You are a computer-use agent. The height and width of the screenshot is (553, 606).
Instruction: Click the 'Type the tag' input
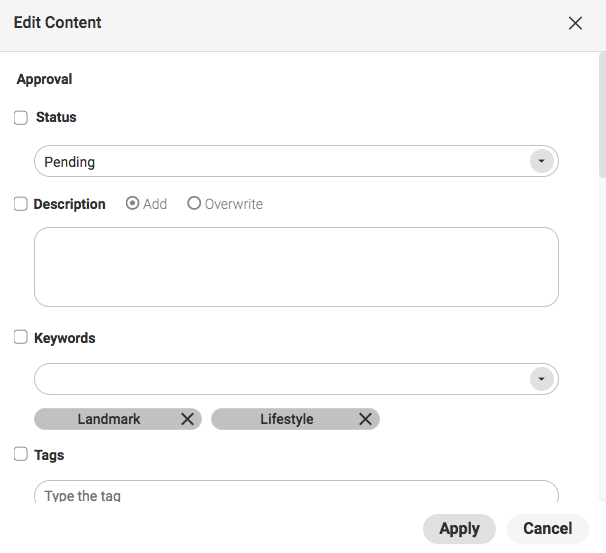tap(296, 494)
